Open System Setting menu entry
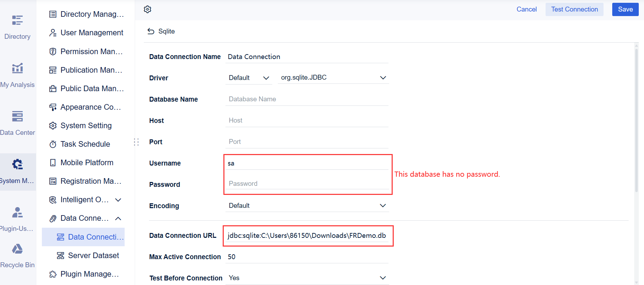 tap(86, 125)
